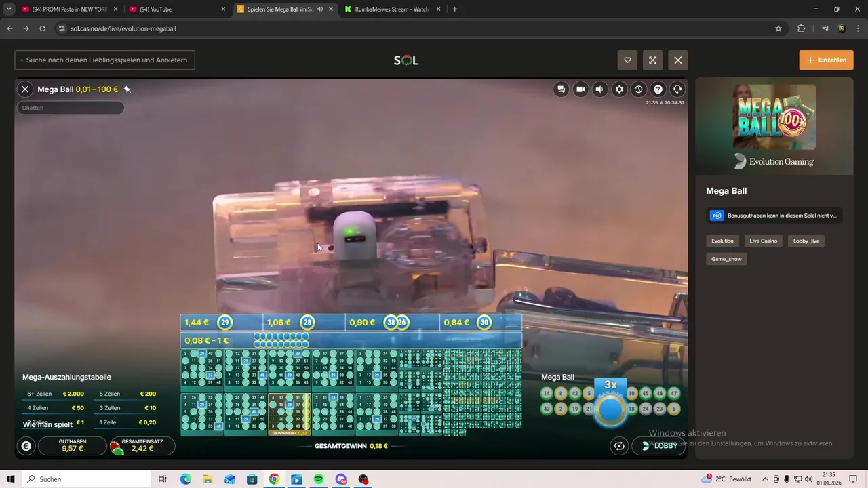868x488 pixels.
Task: Bookmark this page with star icon
Action: click(778, 28)
